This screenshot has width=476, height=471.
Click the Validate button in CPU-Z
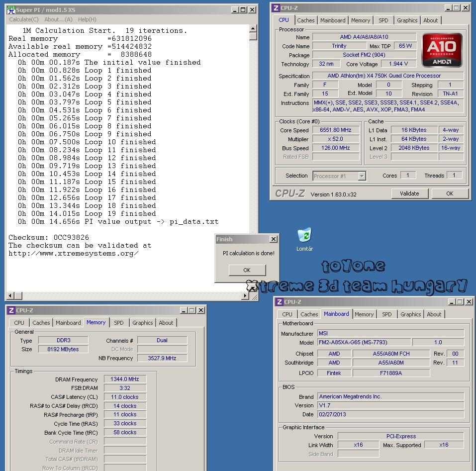click(x=409, y=193)
